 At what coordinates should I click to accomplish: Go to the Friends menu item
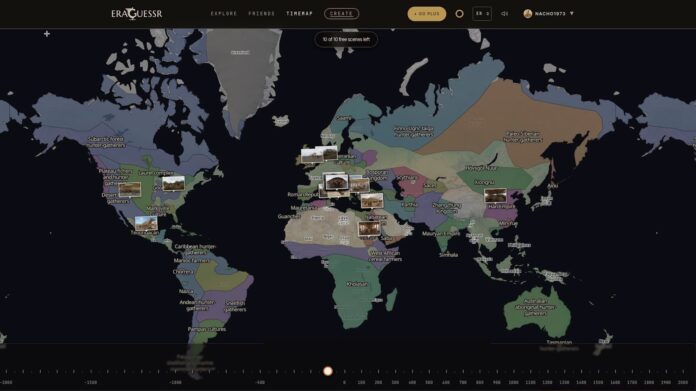(x=261, y=14)
